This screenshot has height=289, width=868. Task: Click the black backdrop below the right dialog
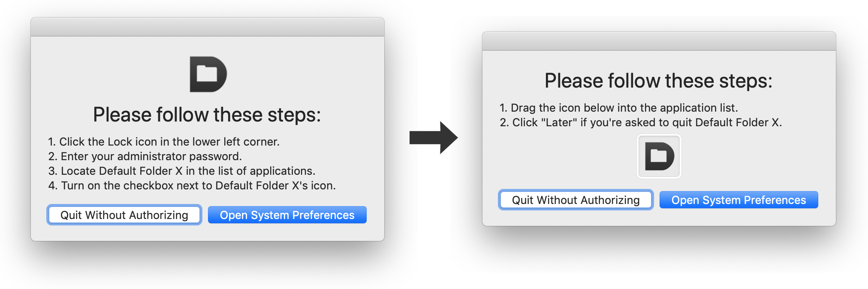(x=659, y=250)
